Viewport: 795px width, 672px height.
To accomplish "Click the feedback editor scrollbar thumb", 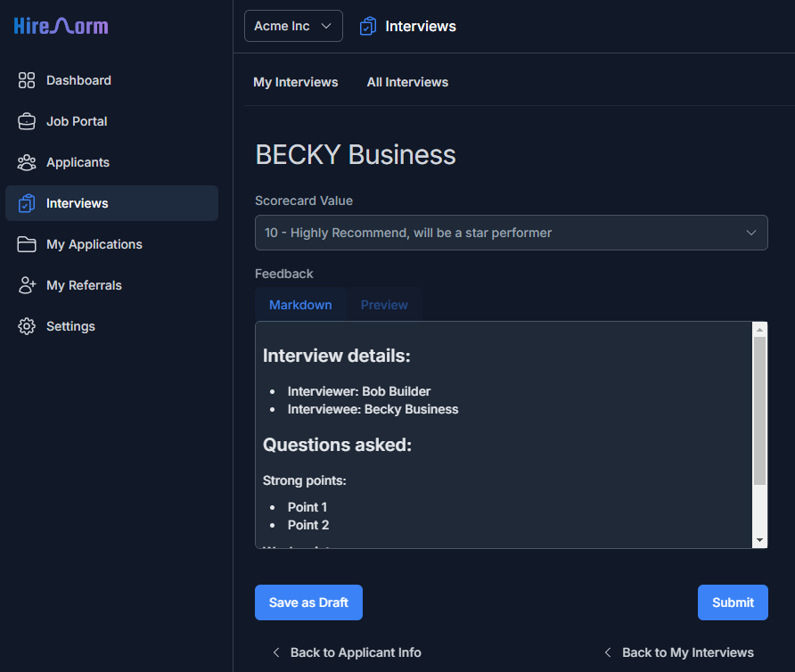I will click(x=759, y=411).
